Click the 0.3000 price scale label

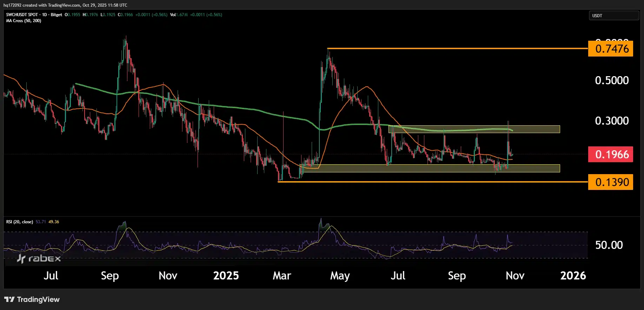click(612, 121)
